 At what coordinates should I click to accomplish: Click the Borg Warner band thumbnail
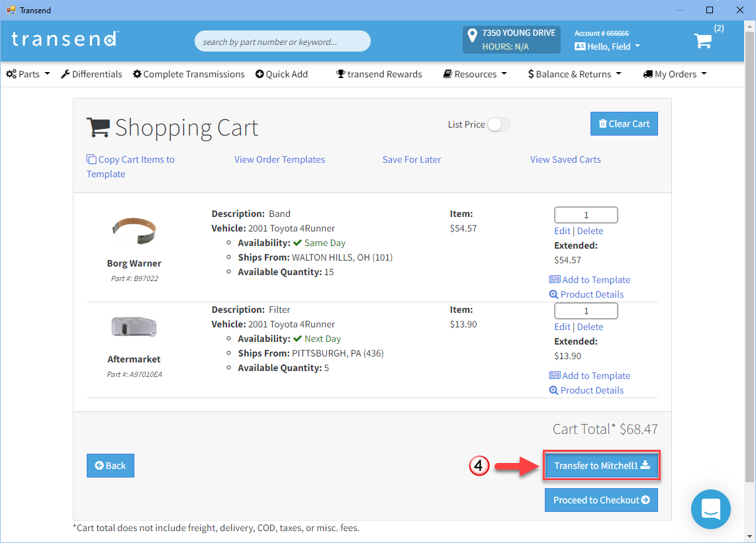[x=134, y=231]
